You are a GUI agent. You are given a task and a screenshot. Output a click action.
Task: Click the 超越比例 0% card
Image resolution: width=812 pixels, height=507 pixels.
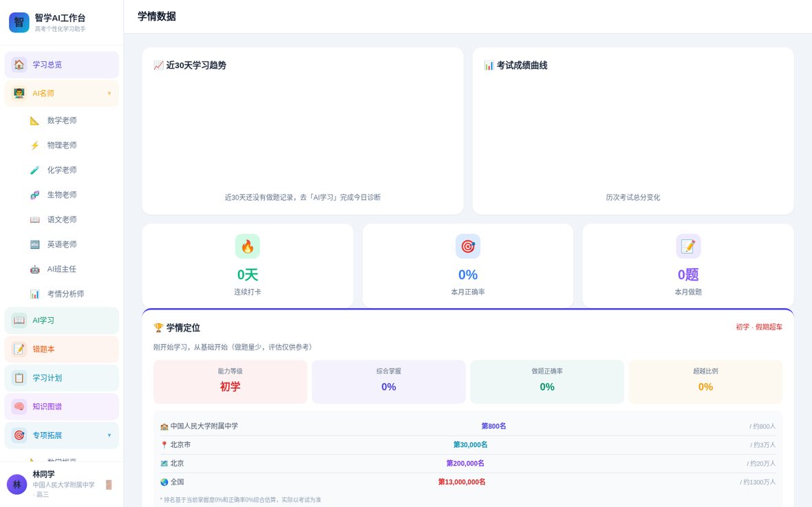705,382
